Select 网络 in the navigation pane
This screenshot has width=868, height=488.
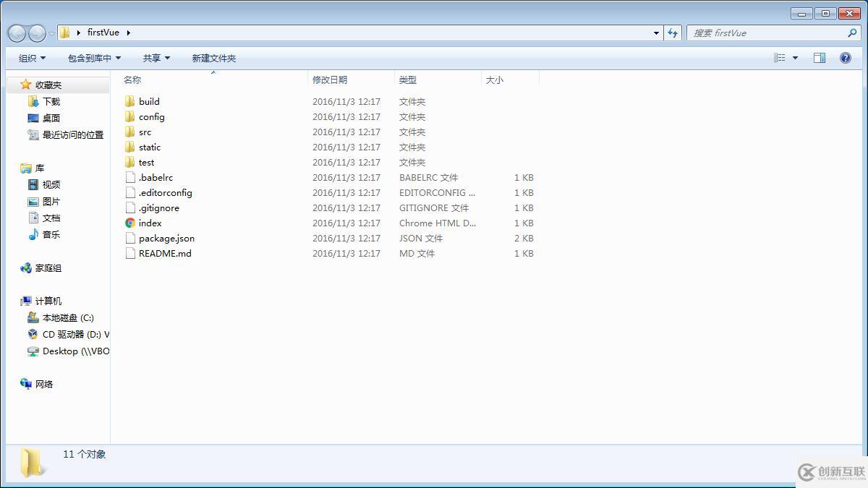43,384
